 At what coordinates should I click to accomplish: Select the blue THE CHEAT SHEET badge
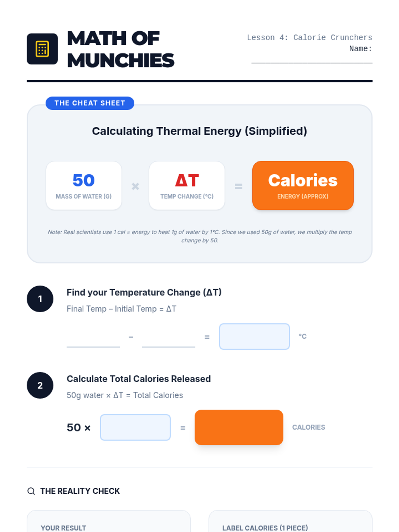coord(90,103)
